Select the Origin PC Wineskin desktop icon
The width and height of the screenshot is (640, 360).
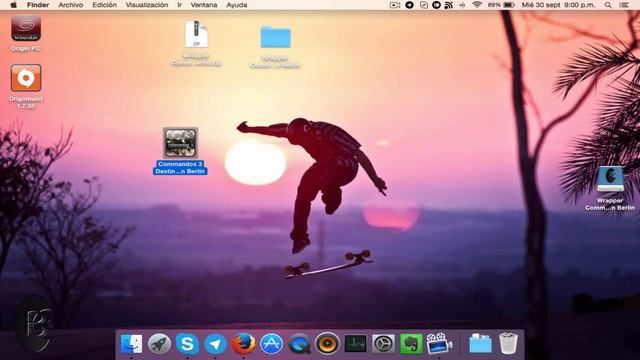tap(26, 29)
